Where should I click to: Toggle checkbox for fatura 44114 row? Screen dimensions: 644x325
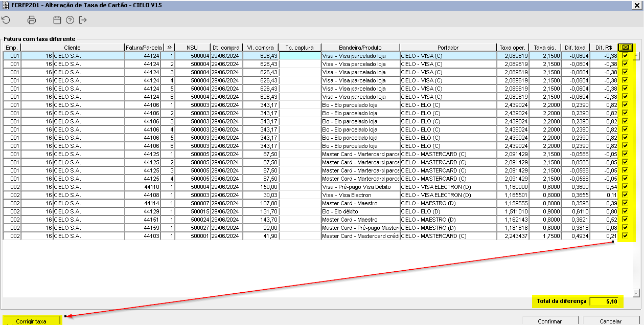[625, 203]
